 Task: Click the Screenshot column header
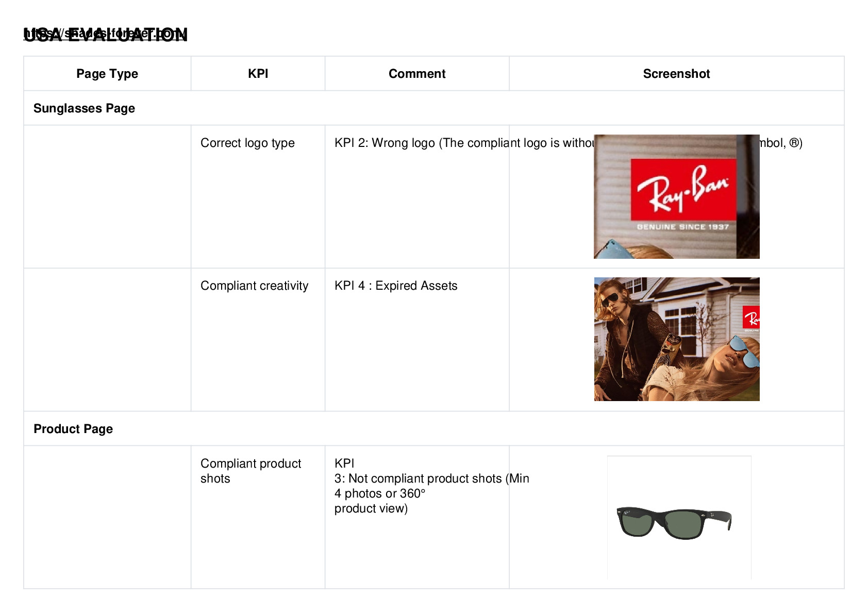click(676, 74)
